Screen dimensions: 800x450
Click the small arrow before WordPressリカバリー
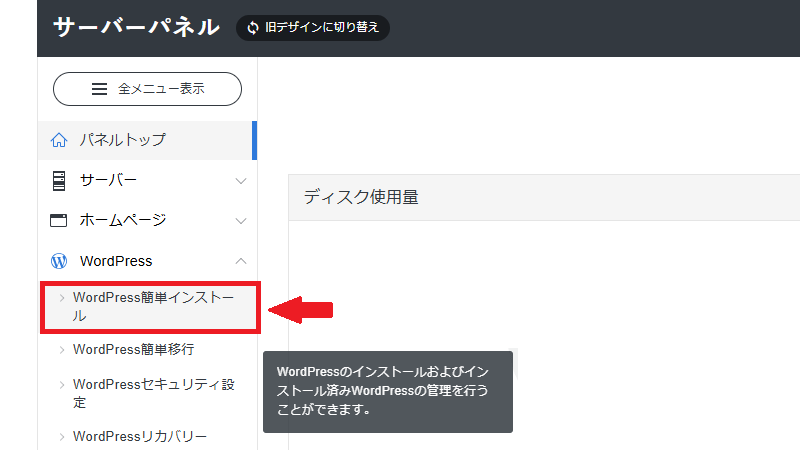coord(62,437)
